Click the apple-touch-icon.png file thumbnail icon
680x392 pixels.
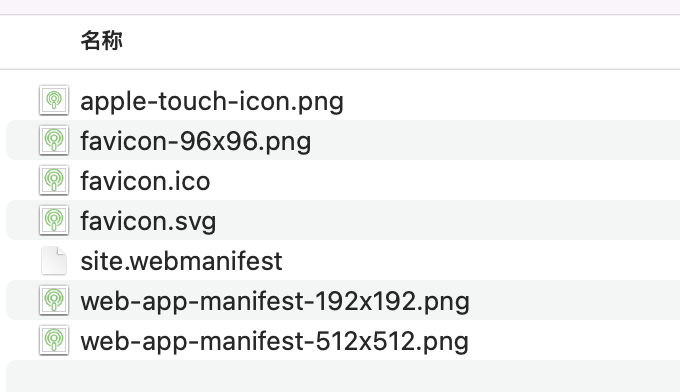pyautogui.click(x=54, y=100)
